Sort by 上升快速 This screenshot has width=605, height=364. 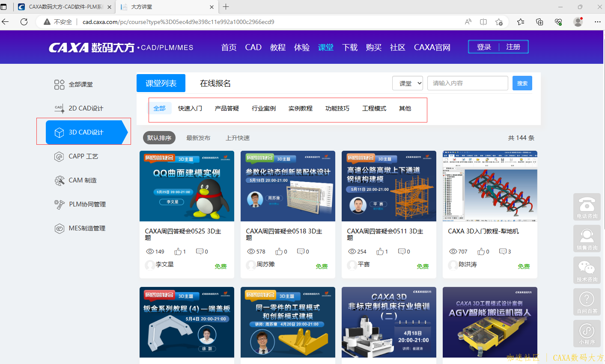coord(238,138)
